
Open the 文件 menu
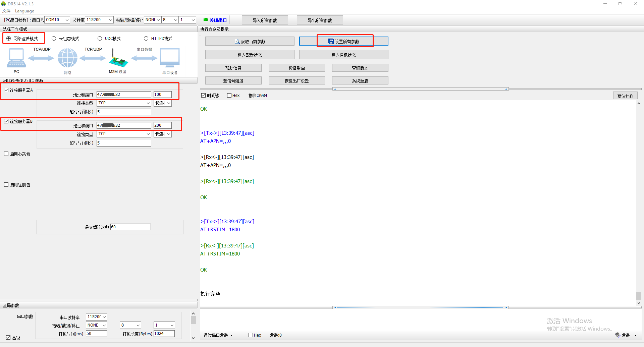6,11
